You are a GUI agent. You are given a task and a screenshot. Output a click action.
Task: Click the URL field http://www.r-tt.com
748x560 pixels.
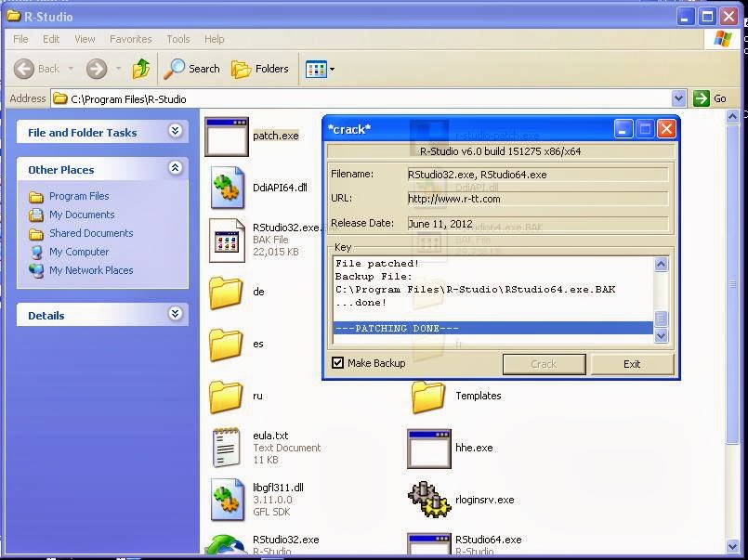pos(538,199)
